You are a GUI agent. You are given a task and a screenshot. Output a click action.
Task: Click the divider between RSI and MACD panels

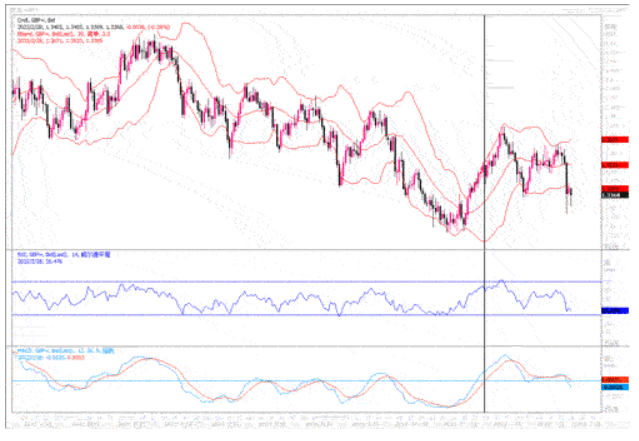300,346
